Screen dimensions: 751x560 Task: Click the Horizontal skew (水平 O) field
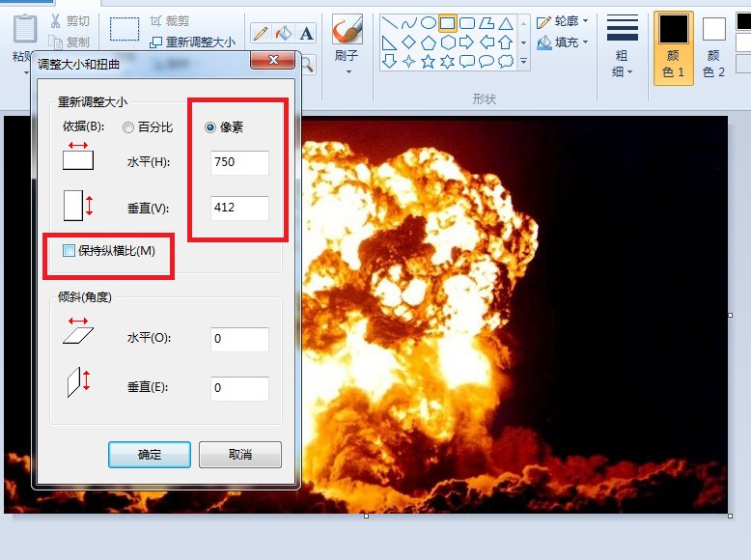[x=239, y=339]
